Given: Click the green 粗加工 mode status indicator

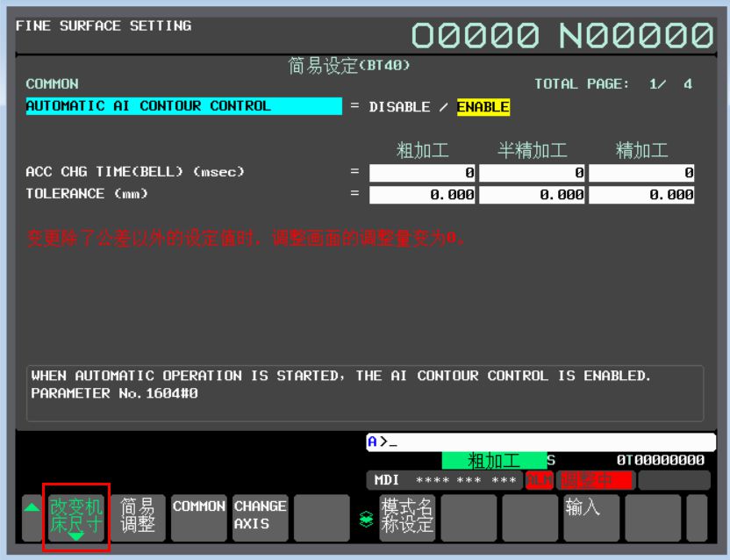Looking at the screenshot, I should 493,461.
